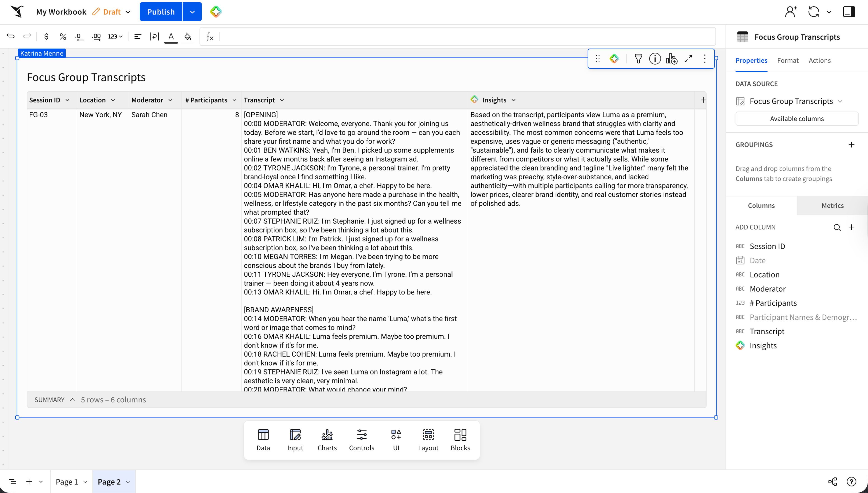Expand the table to full screen
868x493 pixels.
(x=688, y=58)
